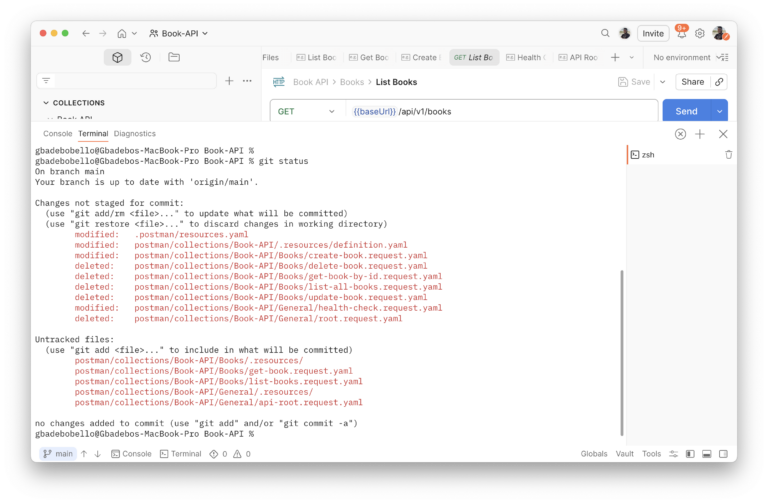Switch to the API Root tab

(578, 57)
